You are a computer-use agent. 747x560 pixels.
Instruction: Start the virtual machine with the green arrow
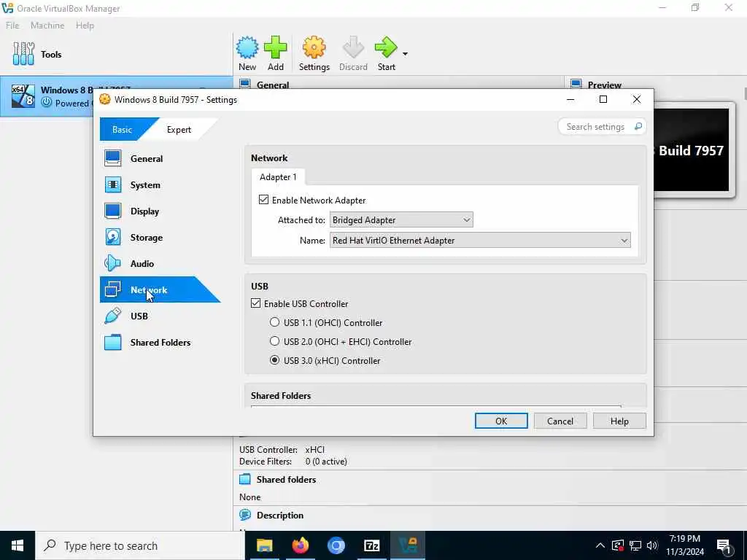[x=386, y=47]
